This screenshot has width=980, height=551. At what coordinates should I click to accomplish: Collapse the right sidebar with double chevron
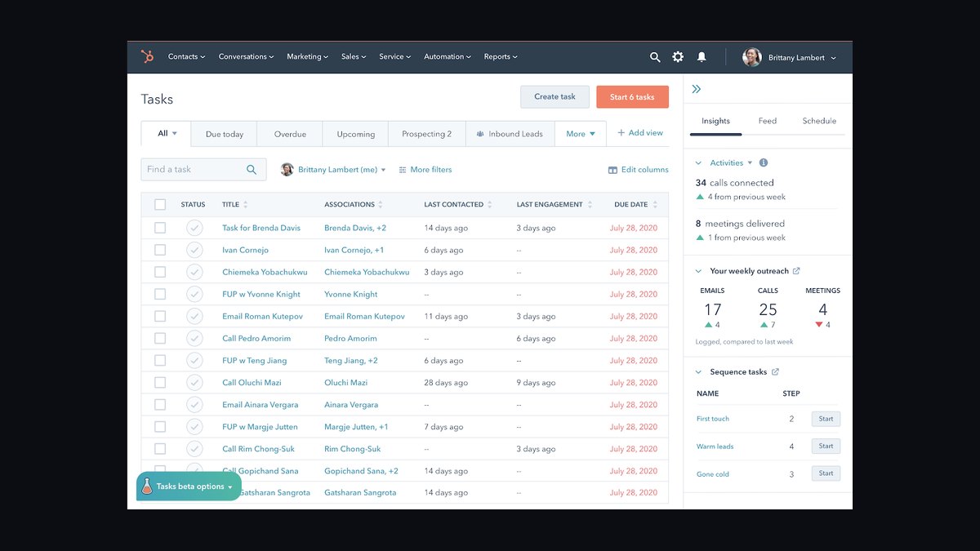697,89
